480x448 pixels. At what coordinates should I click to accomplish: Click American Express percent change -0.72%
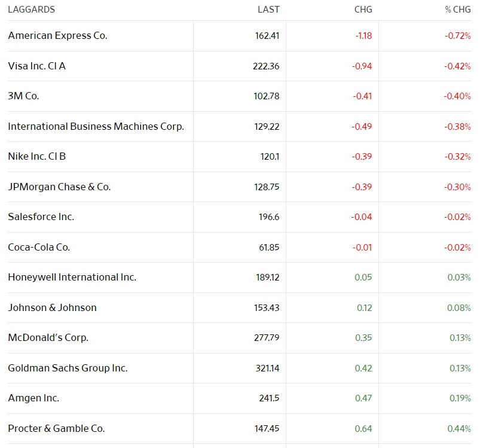[458, 36]
